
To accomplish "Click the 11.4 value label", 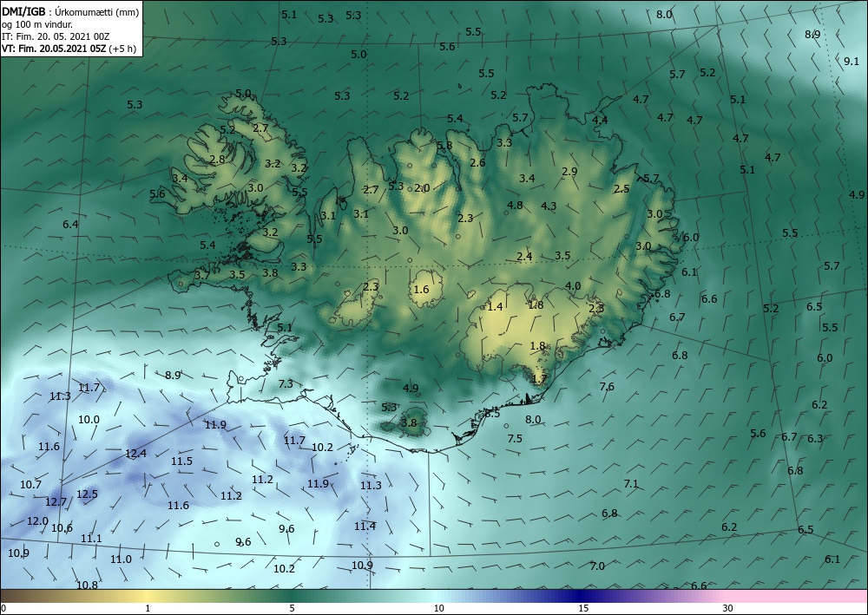I will coord(365,526).
